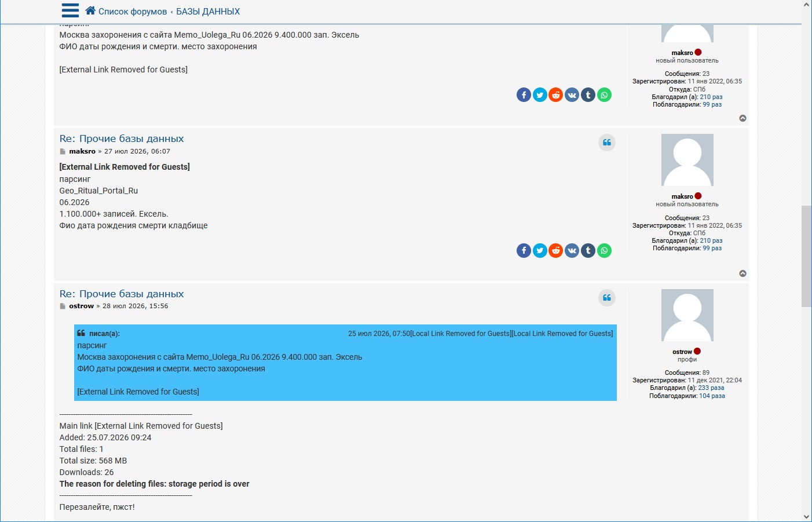
Task: Click the text Total files: 1
Action: coord(82,449)
